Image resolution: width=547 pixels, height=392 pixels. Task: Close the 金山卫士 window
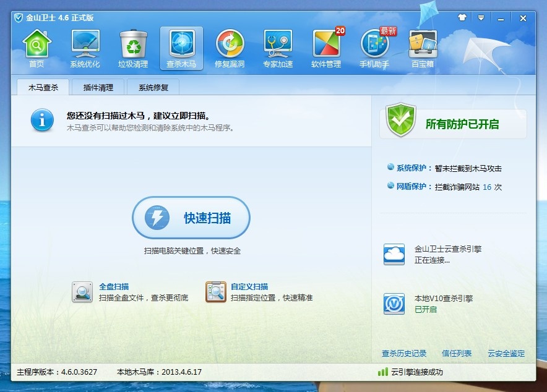[x=523, y=18]
